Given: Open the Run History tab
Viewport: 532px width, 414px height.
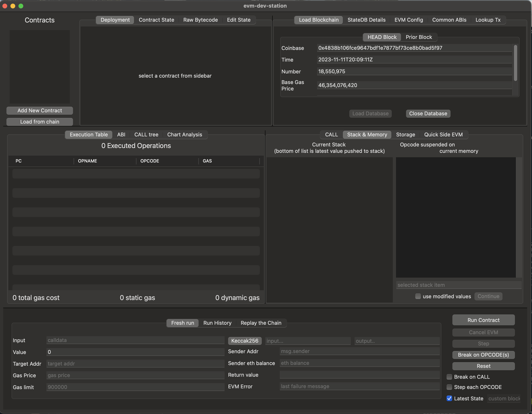Looking at the screenshot, I should (x=217, y=323).
